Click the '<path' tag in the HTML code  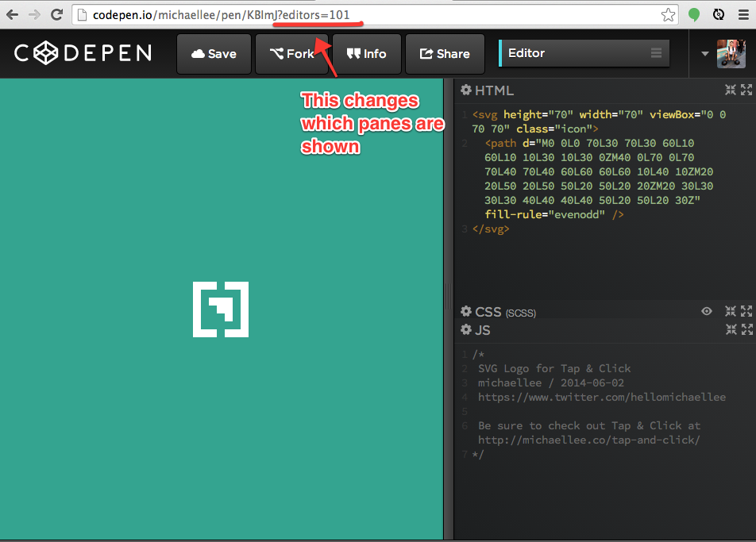tap(500, 144)
